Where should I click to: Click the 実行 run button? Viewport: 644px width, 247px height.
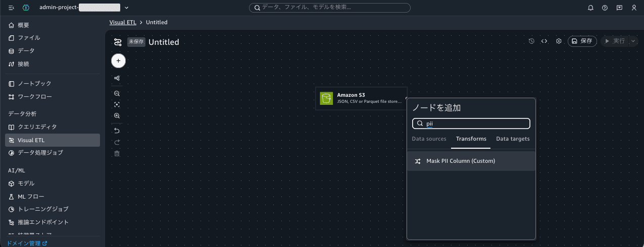click(x=615, y=41)
